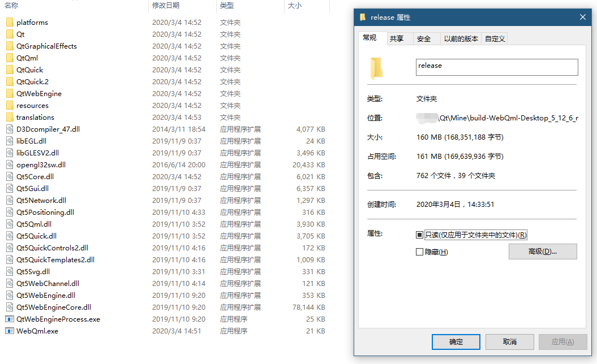Open the 以前的版本 tab
The height and width of the screenshot is (364, 597).
click(460, 38)
